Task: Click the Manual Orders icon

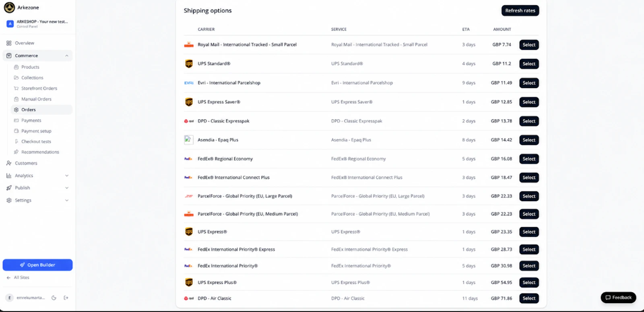Action: pos(17,99)
